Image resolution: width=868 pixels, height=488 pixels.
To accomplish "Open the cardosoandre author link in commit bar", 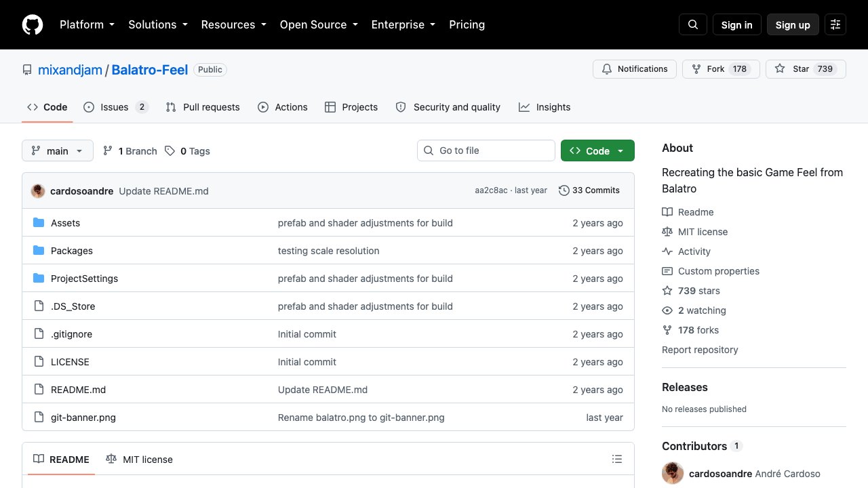I will point(82,191).
